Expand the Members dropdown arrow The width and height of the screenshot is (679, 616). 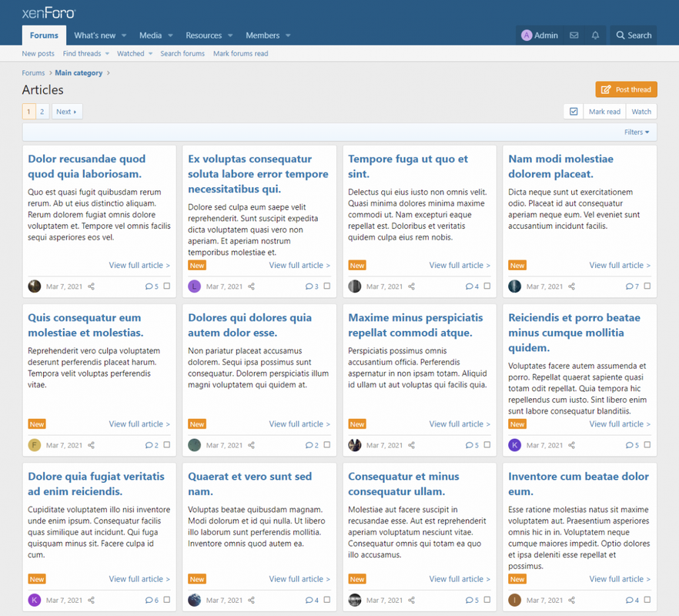point(288,35)
